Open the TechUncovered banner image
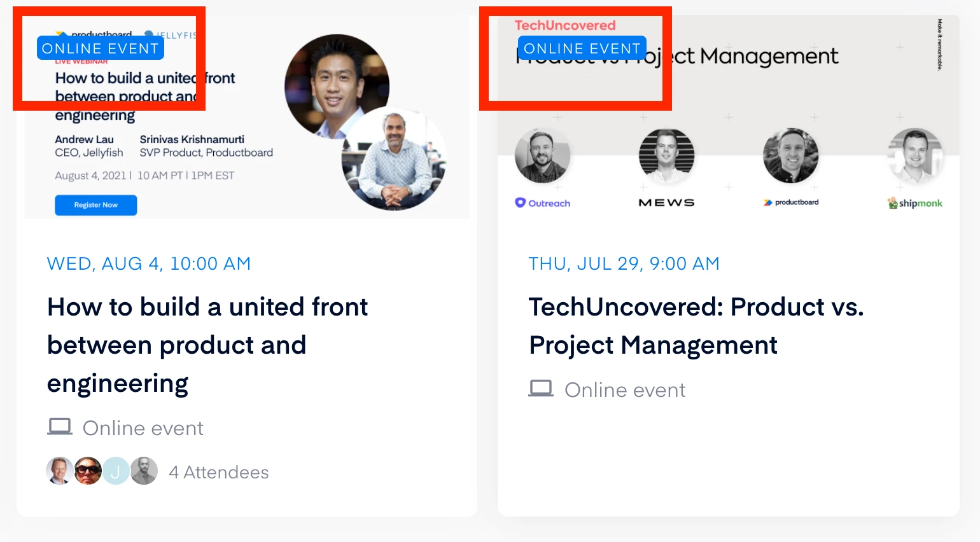 pos(729,117)
